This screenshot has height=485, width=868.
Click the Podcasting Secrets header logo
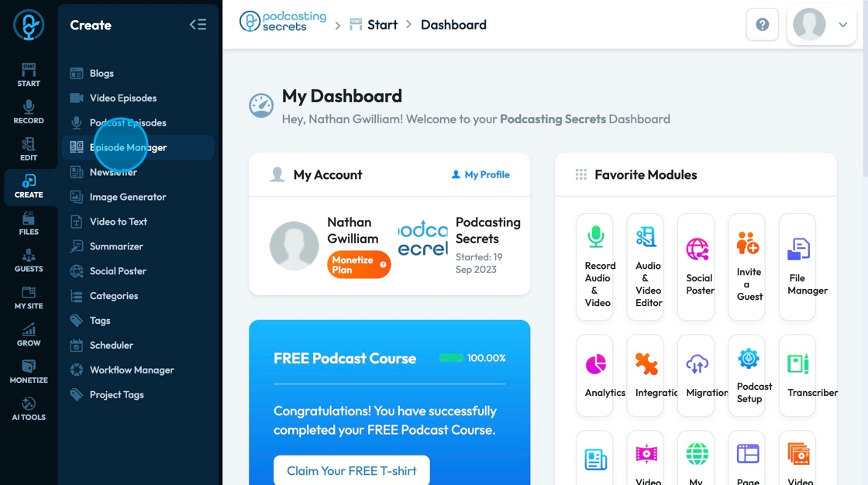pyautogui.click(x=283, y=22)
